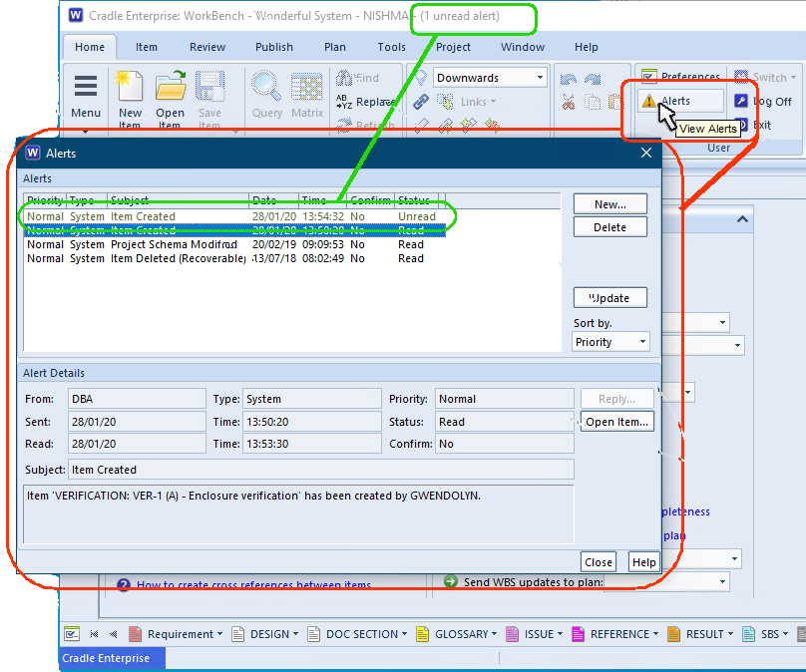Expand the ISSUE item type dropdown

pos(560,634)
